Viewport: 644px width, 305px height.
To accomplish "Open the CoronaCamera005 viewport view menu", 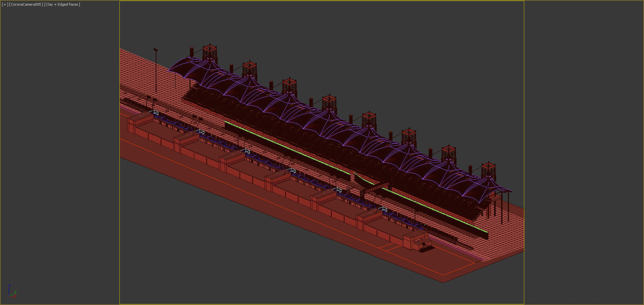I will pyautogui.click(x=26, y=4).
